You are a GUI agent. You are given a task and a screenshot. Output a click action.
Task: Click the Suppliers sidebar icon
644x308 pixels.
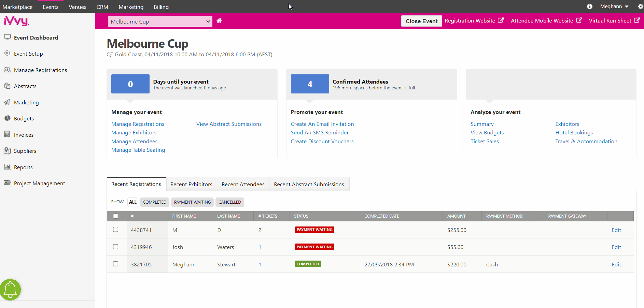point(7,151)
